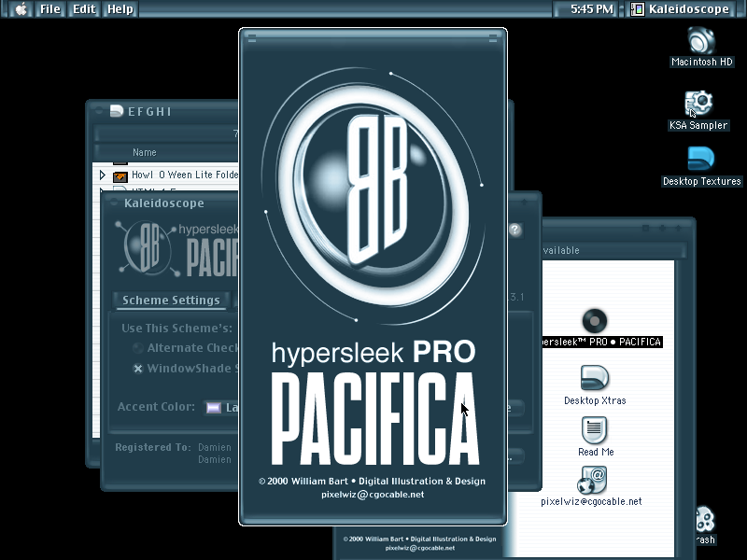Open the Apple menu

pos(21,9)
